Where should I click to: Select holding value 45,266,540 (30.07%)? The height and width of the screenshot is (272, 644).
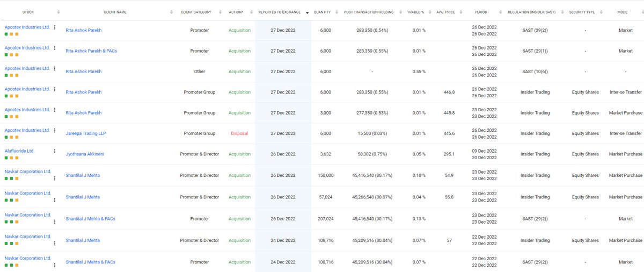372,197
